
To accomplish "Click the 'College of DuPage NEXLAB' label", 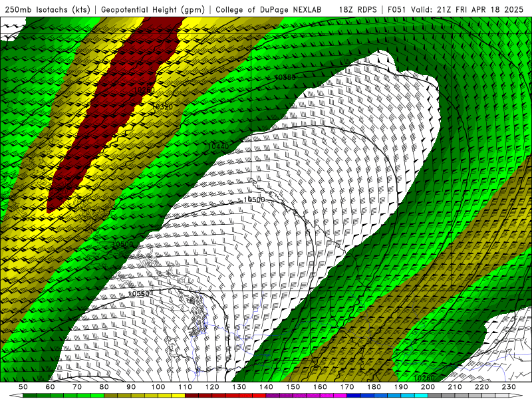I will (268, 9).
